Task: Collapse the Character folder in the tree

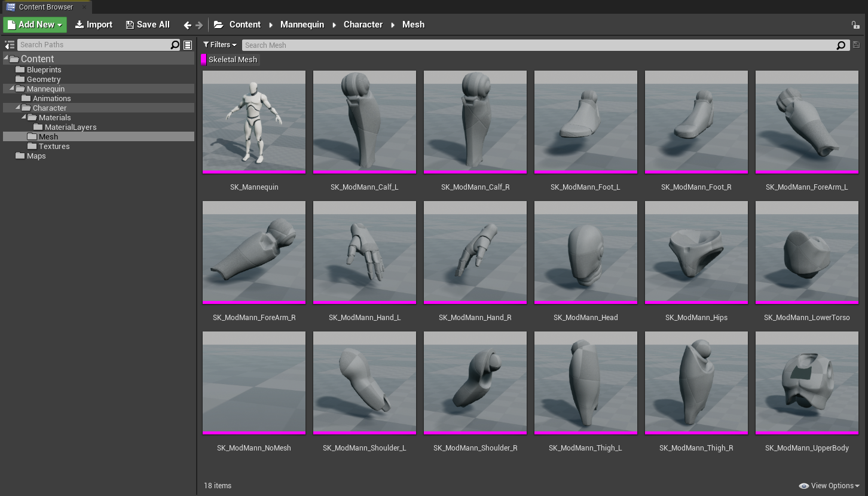Action: pyautogui.click(x=19, y=108)
